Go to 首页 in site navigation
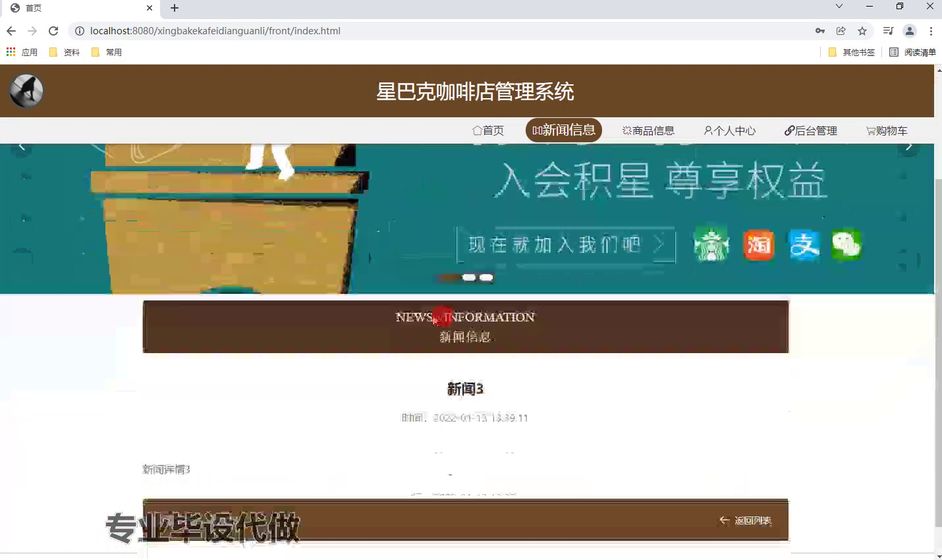 point(488,130)
